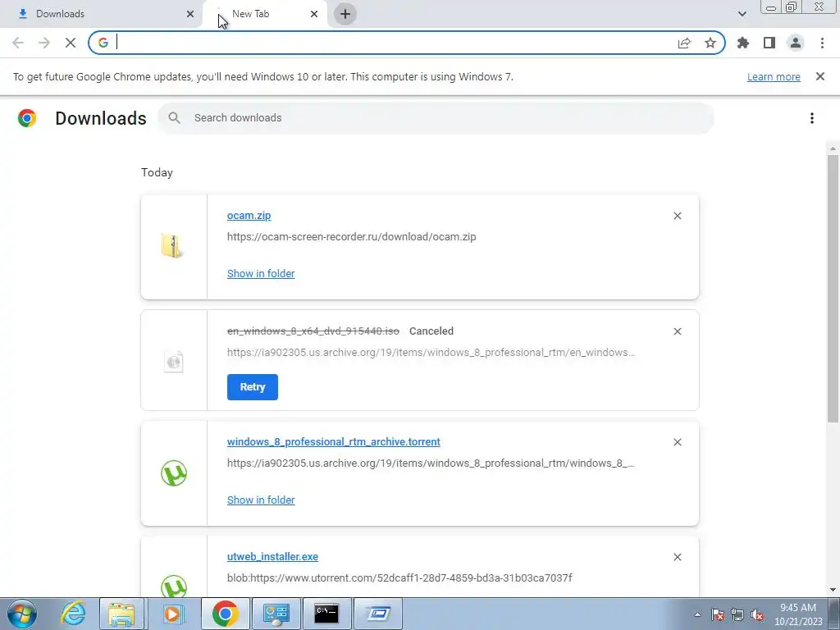Open Chrome's three-dot main menu
The image size is (840, 630).
[x=822, y=43]
